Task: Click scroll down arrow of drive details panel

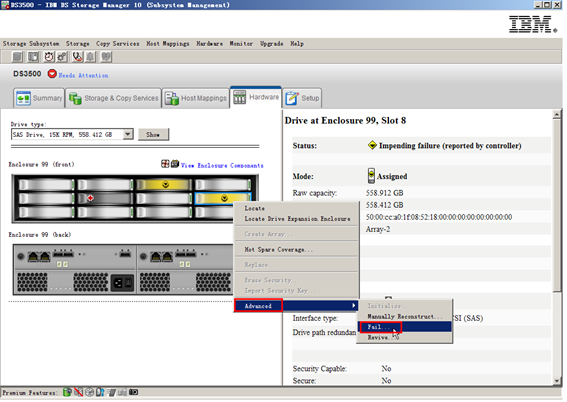Action: (x=557, y=381)
